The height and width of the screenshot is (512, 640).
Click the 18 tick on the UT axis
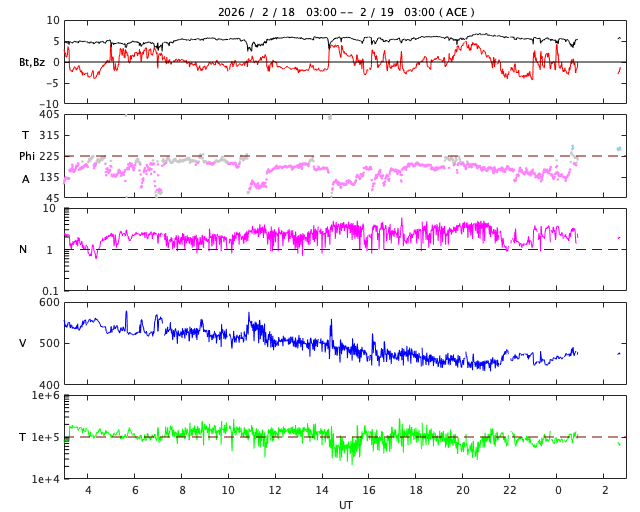pyautogui.click(x=416, y=490)
